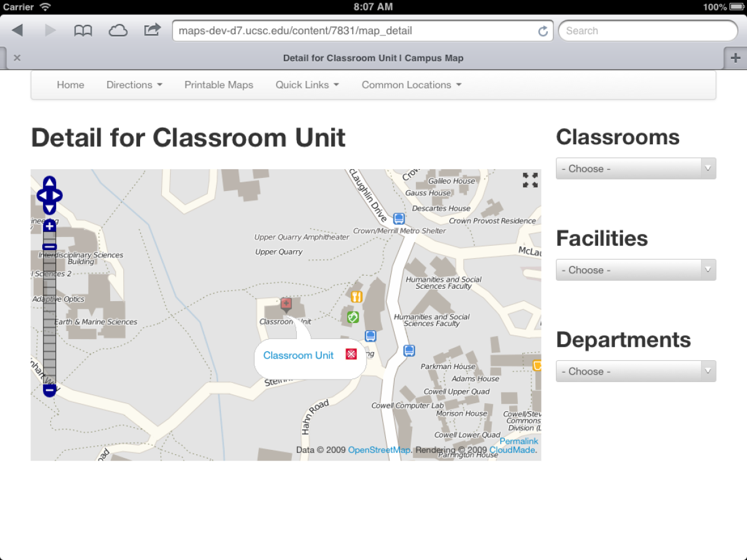Click the map zoom level slider bar
The height and width of the screenshot is (560, 747).
(50, 311)
